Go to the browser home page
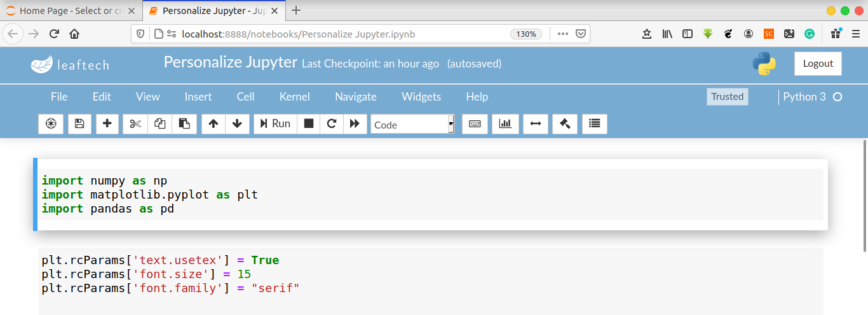Screen dimensions: 868x315 point(74,34)
